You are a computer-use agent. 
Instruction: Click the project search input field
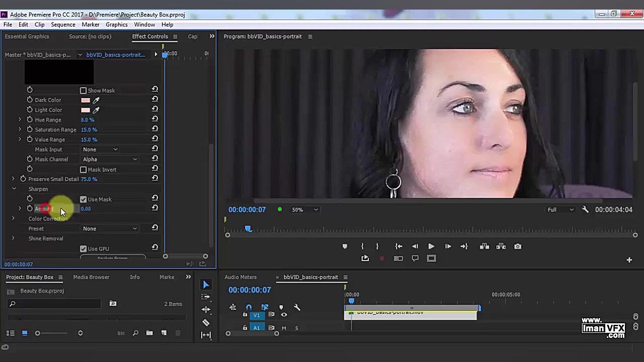click(x=54, y=304)
